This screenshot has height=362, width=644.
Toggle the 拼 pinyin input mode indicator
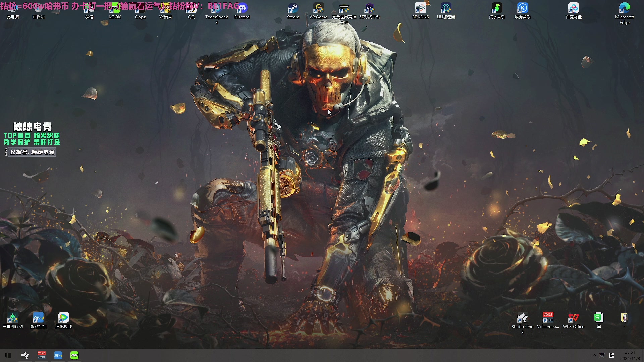point(612,355)
